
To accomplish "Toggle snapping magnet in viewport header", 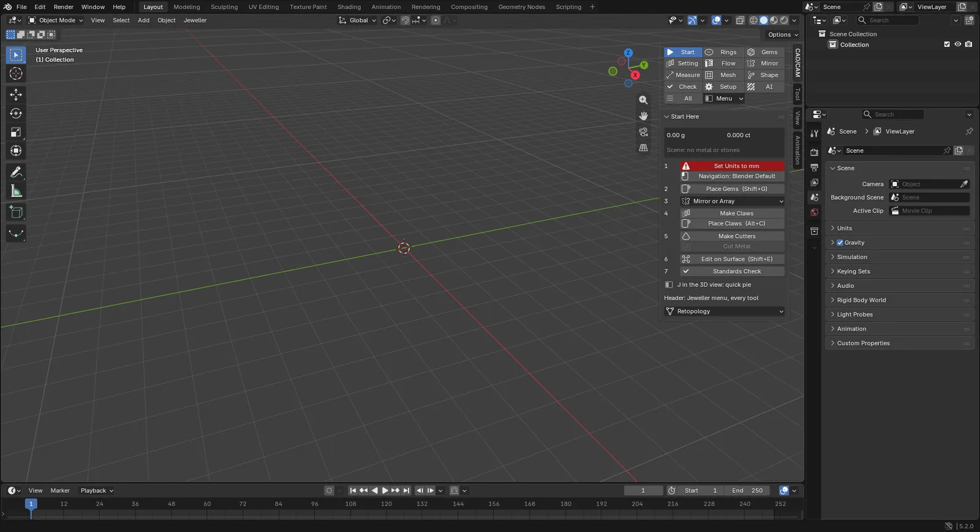I will coord(405,20).
